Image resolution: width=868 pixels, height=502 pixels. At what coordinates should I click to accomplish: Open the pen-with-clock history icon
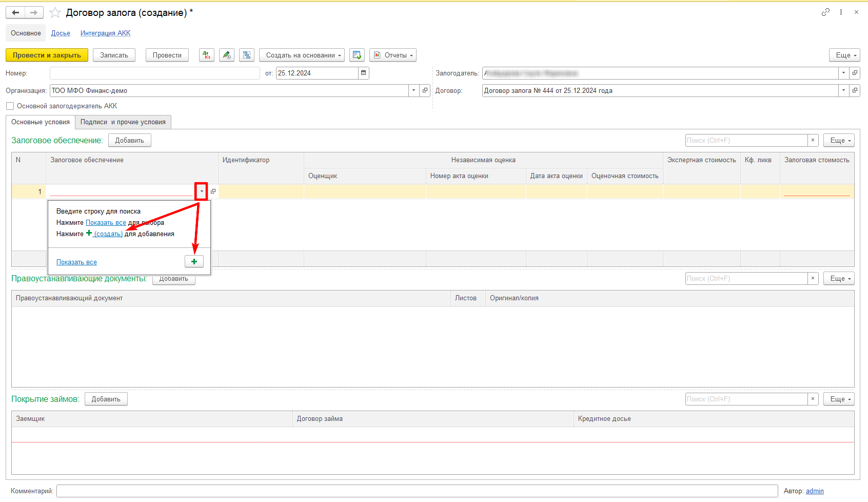pos(227,55)
